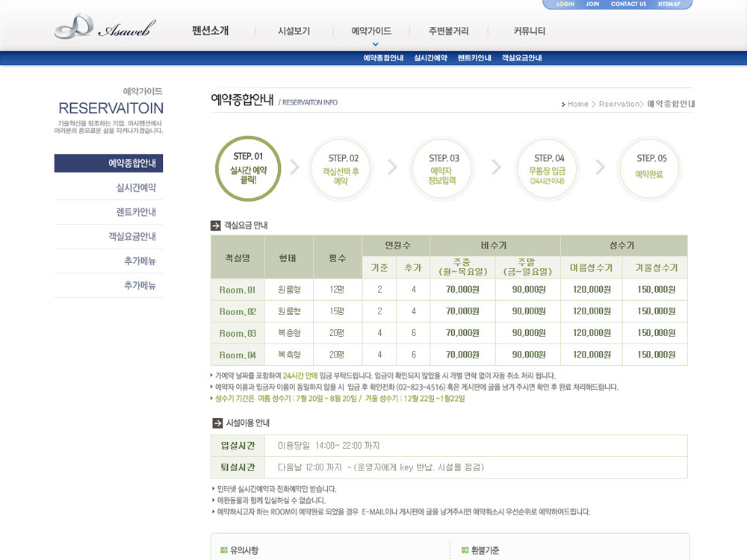
Task: Open the SITEMAP link
Action: (x=669, y=4)
